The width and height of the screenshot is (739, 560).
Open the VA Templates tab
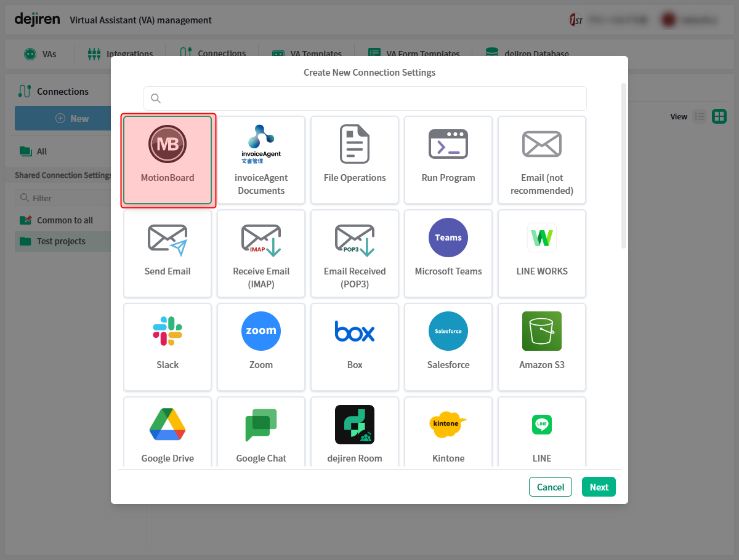pyautogui.click(x=307, y=54)
